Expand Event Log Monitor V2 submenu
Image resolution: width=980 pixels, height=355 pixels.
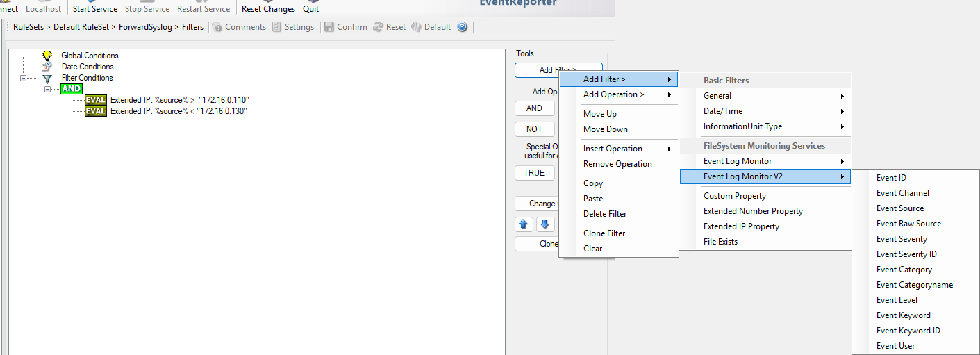[x=765, y=176]
